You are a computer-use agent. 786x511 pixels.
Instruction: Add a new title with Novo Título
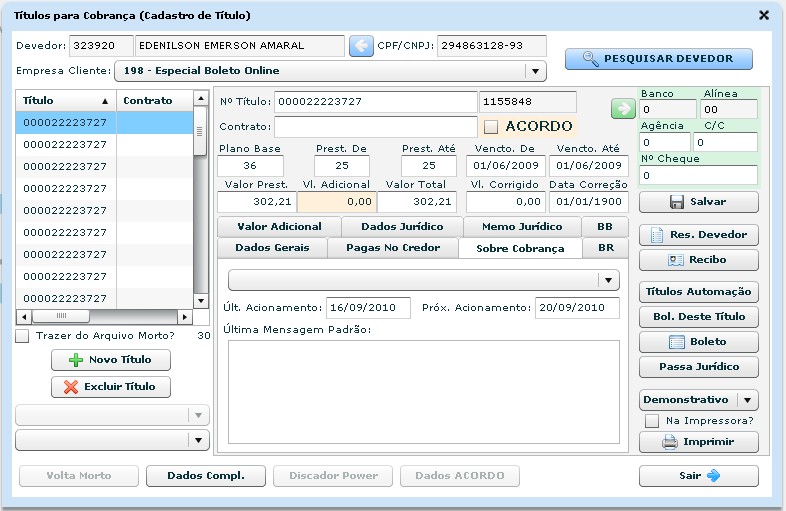tap(111, 360)
